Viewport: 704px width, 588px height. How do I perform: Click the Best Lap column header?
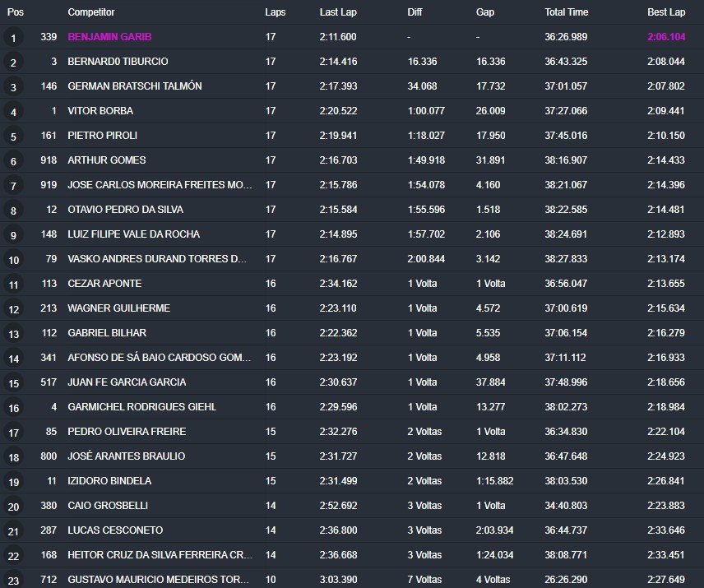pos(666,12)
